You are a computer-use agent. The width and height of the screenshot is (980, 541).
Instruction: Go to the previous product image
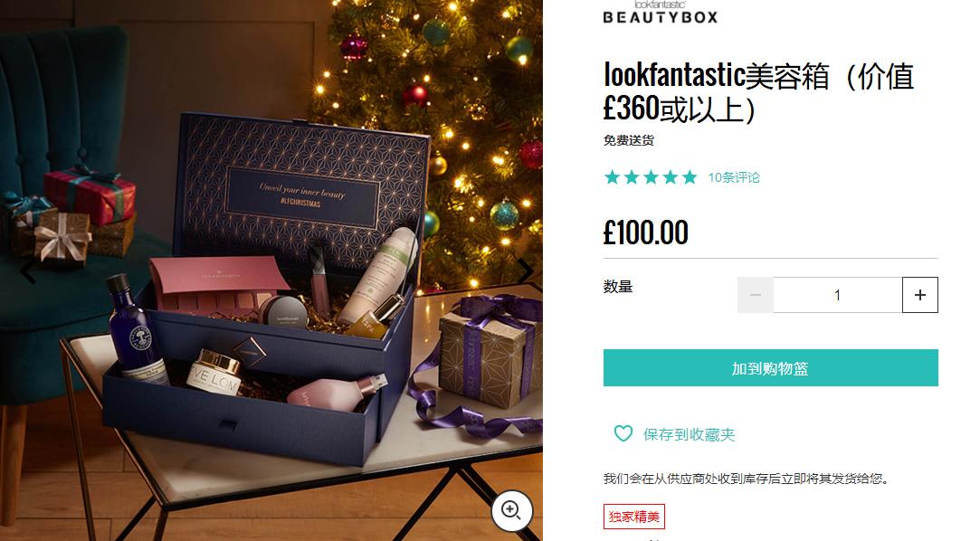click(27, 271)
